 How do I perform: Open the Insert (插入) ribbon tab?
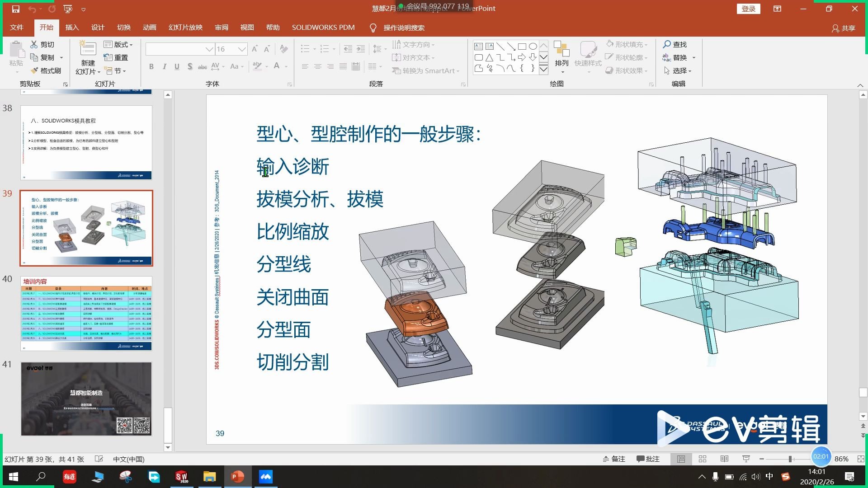tap(72, 28)
